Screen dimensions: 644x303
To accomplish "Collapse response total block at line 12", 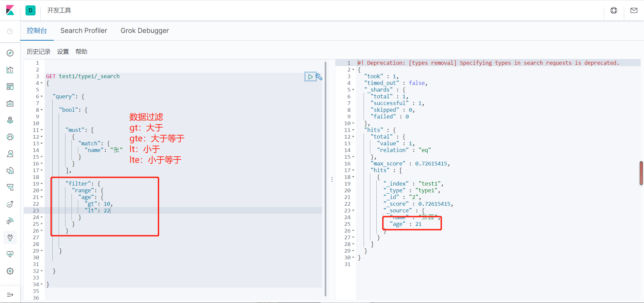I will point(353,137).
